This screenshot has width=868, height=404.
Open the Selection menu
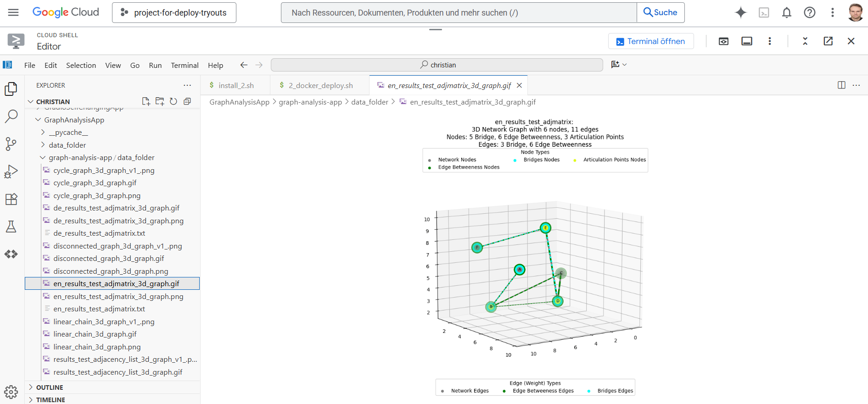pos(81,65)
